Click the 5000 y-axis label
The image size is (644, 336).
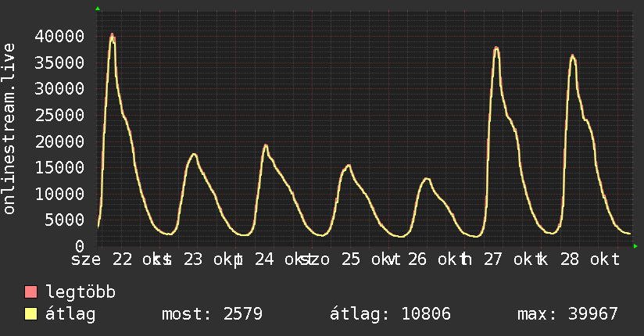pos(65,220)
